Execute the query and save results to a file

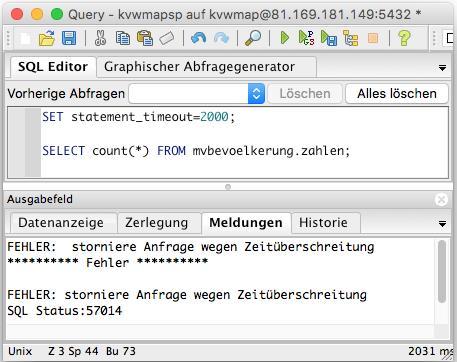coord(329,38)
